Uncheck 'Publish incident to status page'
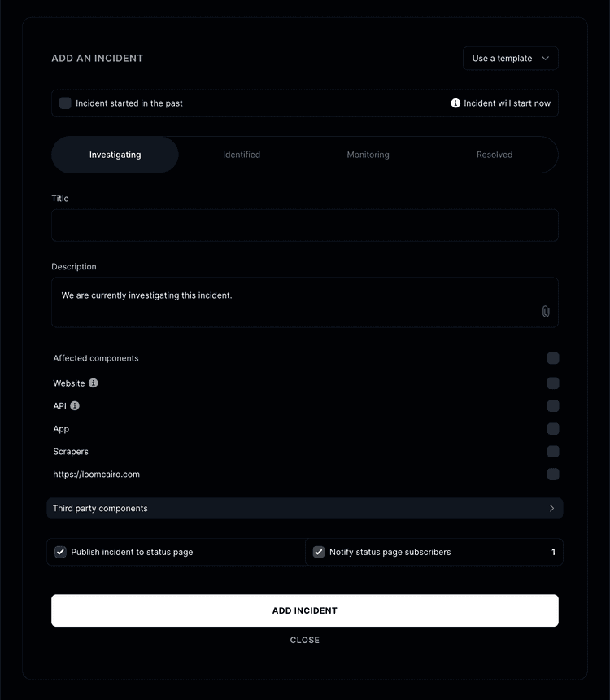Image resolution: width=610 pixels, height=700 pixels. click(60, 552)
